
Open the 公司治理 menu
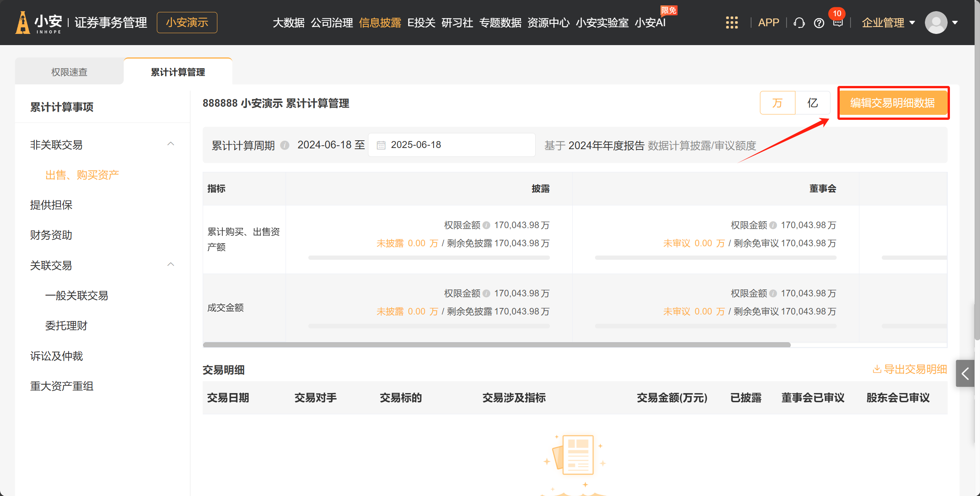[x=332, y=23]
